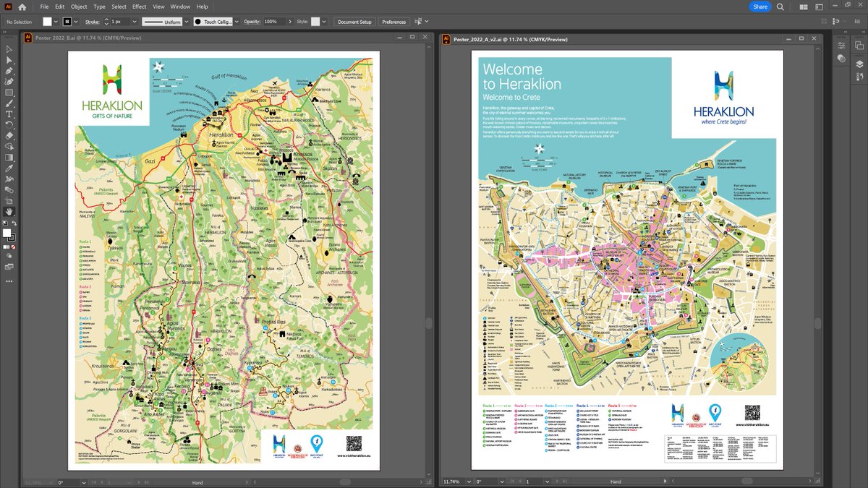
Task: Click the Illustrator Ai app logo
Action: (x=8, y=7)
